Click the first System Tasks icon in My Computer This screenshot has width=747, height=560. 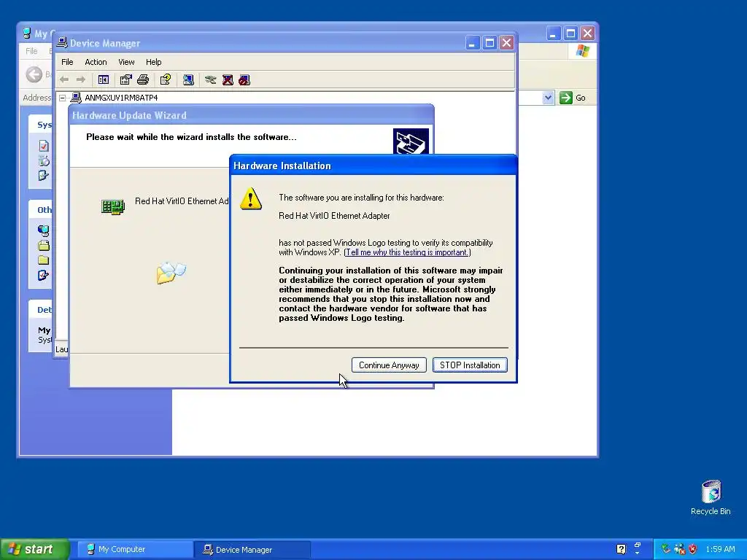click(43, 146)
